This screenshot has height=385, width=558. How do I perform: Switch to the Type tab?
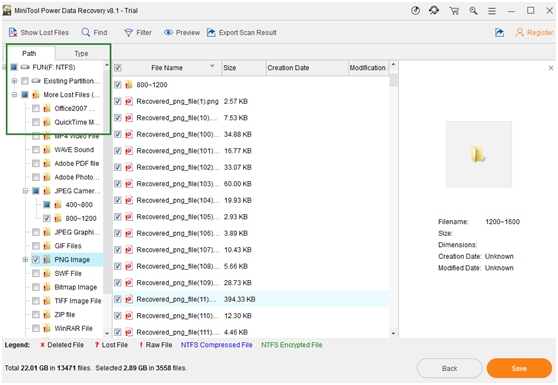pos(81,53)
